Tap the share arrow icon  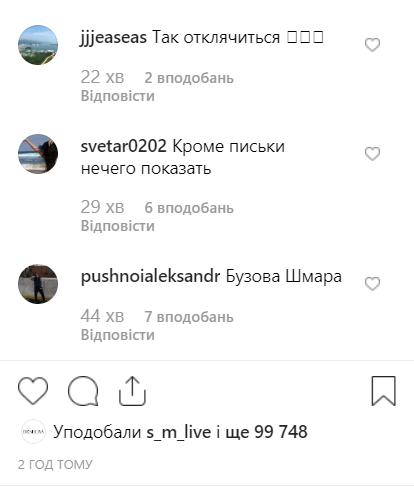pyautogui.click(x=132, y=391)
